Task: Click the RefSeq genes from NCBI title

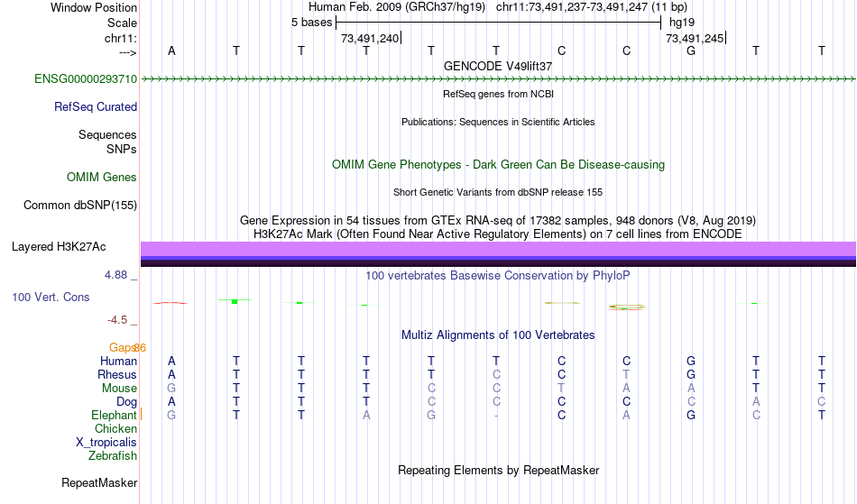Action: pyautogui.click(x=499, y=95)
